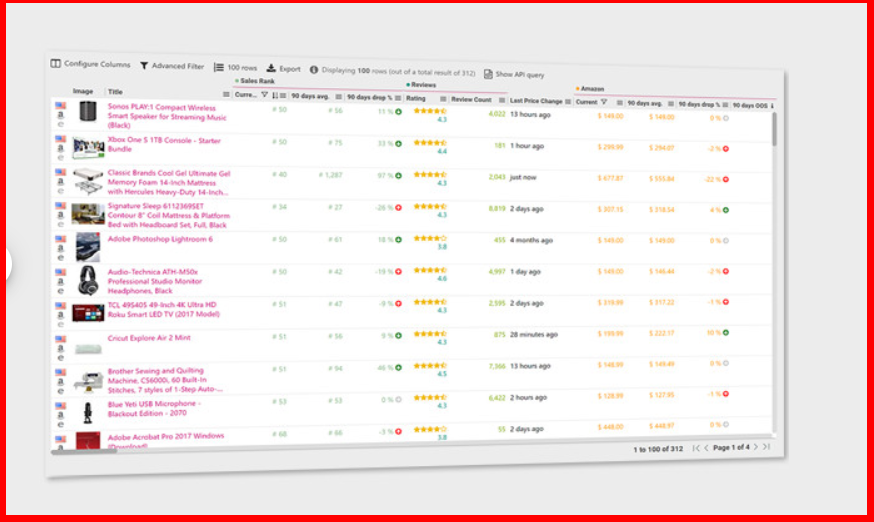
Task: Click the red rank indicator in Signature Sleep row
Action: click(x=399, y=207)
